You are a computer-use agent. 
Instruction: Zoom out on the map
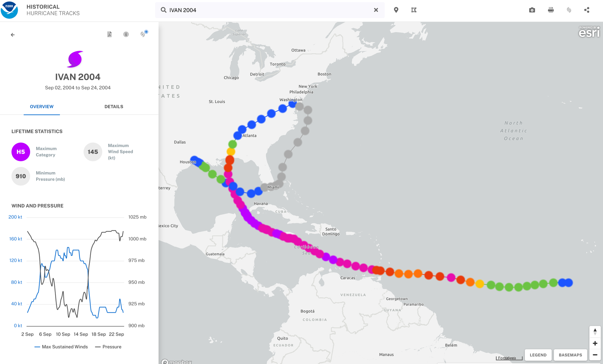(595, 355)
